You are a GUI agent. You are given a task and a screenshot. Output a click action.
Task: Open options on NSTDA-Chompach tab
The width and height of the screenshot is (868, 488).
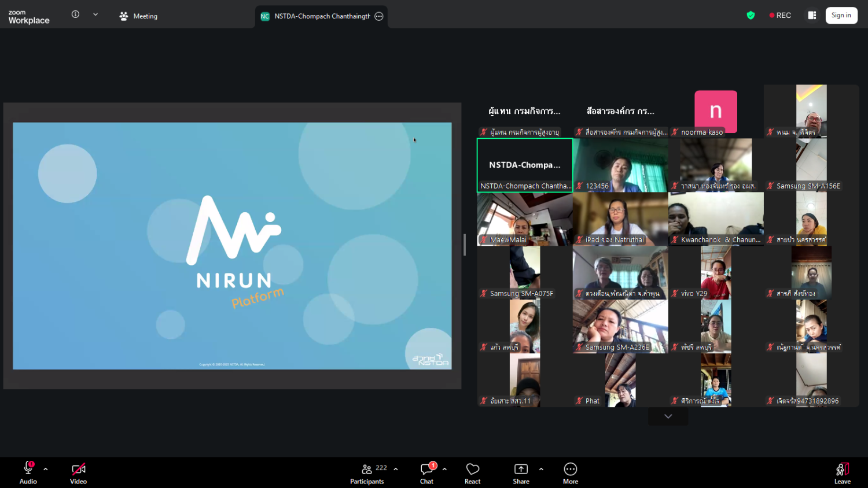(379, 16)
